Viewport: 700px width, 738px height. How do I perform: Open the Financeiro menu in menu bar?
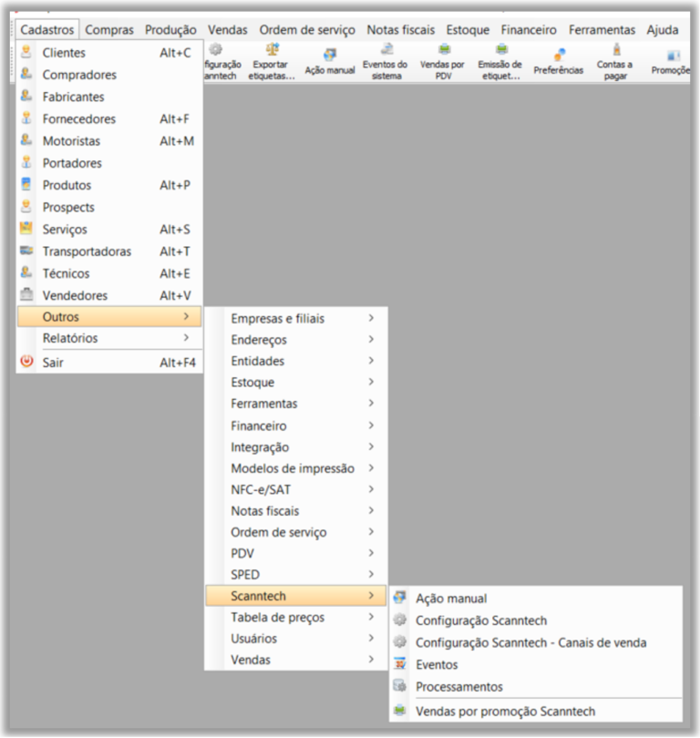[x=529, y=29]
